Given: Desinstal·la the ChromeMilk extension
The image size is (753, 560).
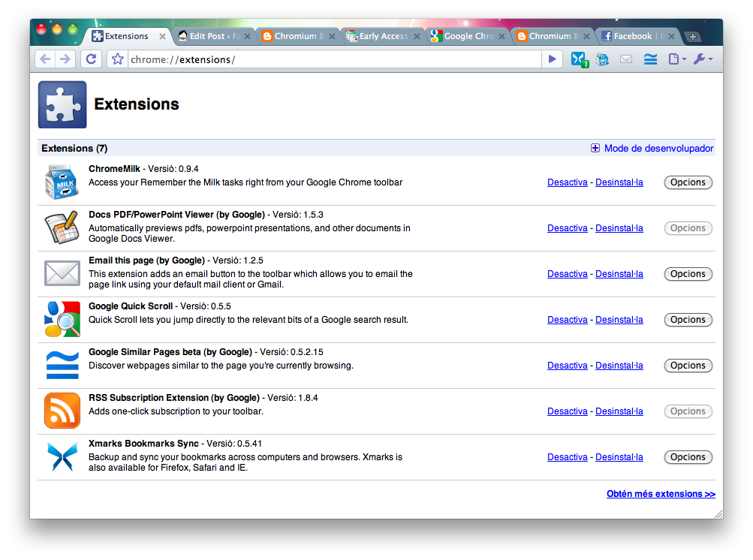Looking at the screenshot, I should [x=619, y=182].
